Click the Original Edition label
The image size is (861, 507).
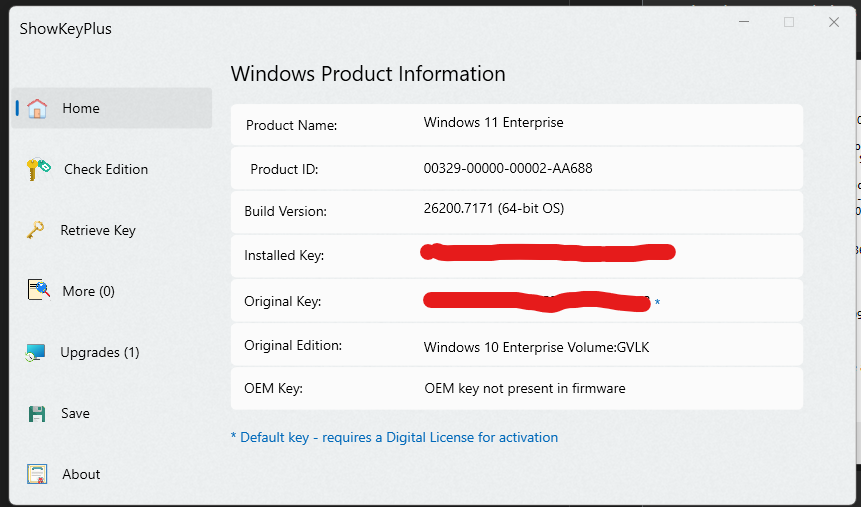[293, 346]
